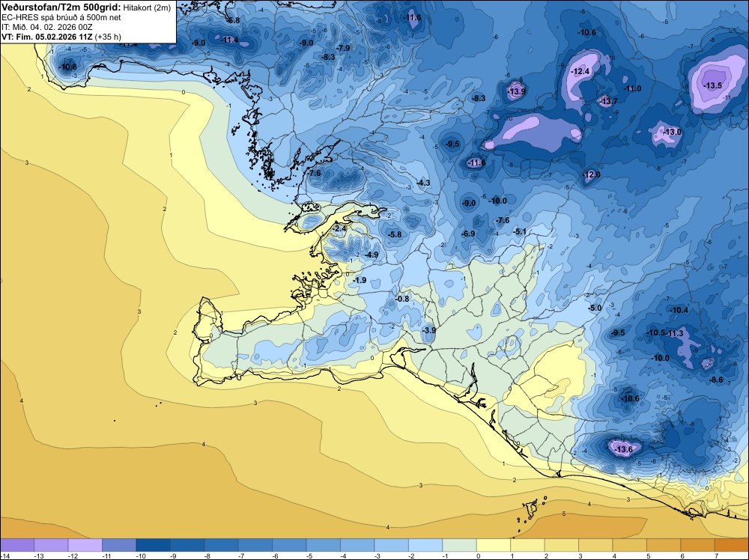Click the -13.6 temperature label
The height and width of the screenshot is (560, 749).
point(623,450)
